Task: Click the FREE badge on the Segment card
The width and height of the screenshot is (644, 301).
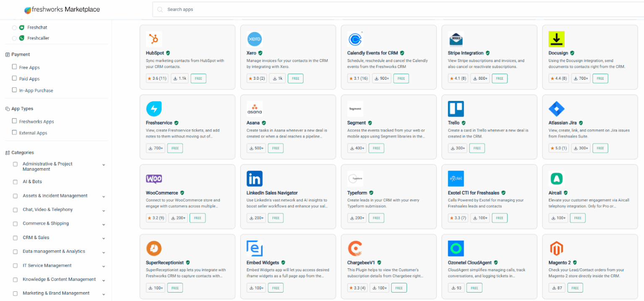Action: click(376, 148)
